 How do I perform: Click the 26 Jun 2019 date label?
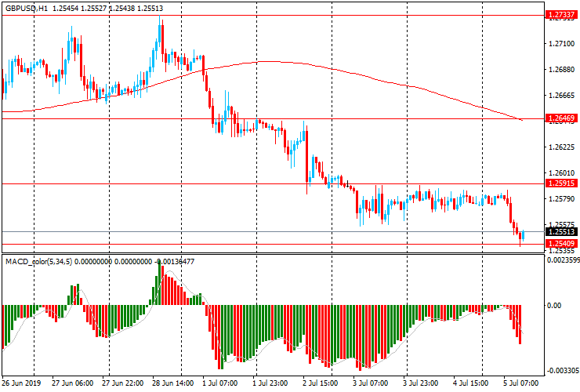(21, 383)
